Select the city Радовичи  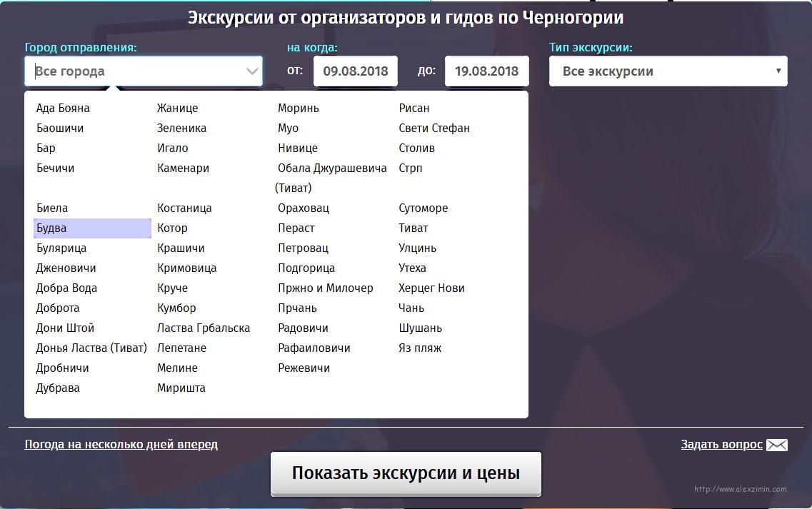[x=303, y=328]
